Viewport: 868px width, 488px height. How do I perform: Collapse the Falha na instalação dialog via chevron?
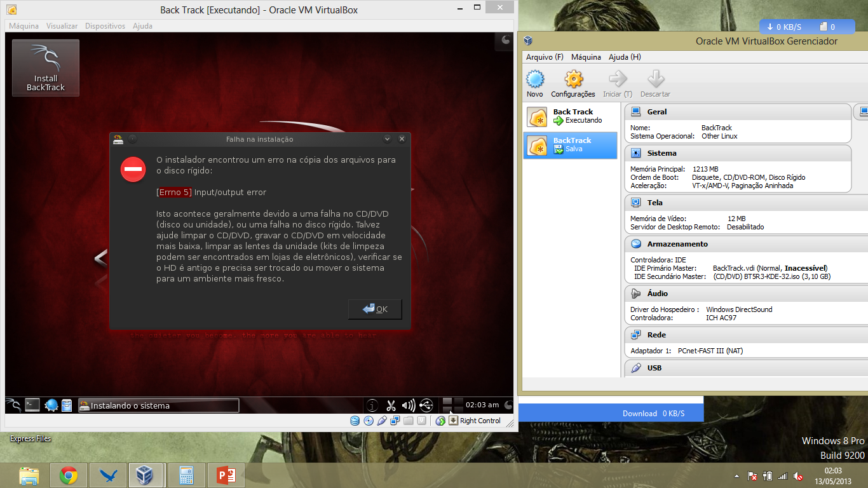[388, 139]
